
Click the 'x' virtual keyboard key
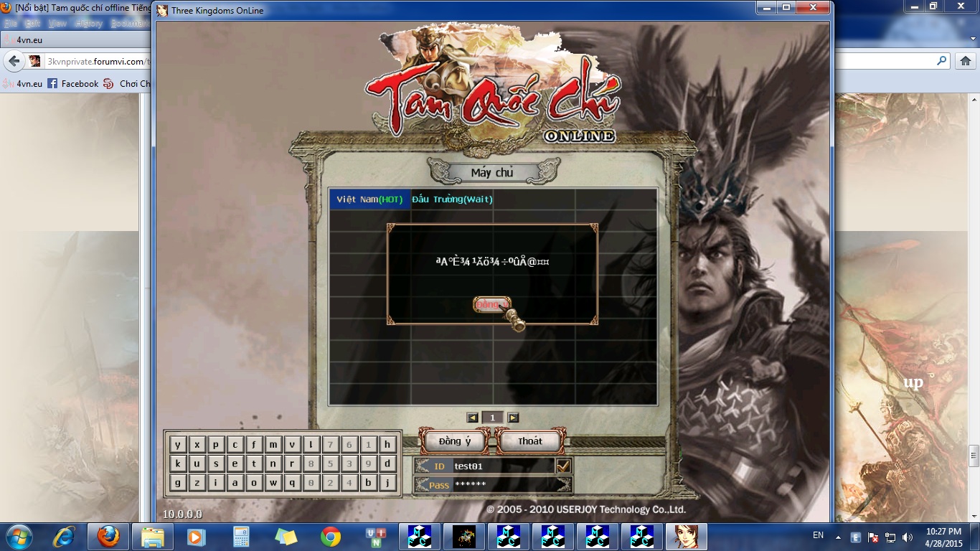(197, 444)
